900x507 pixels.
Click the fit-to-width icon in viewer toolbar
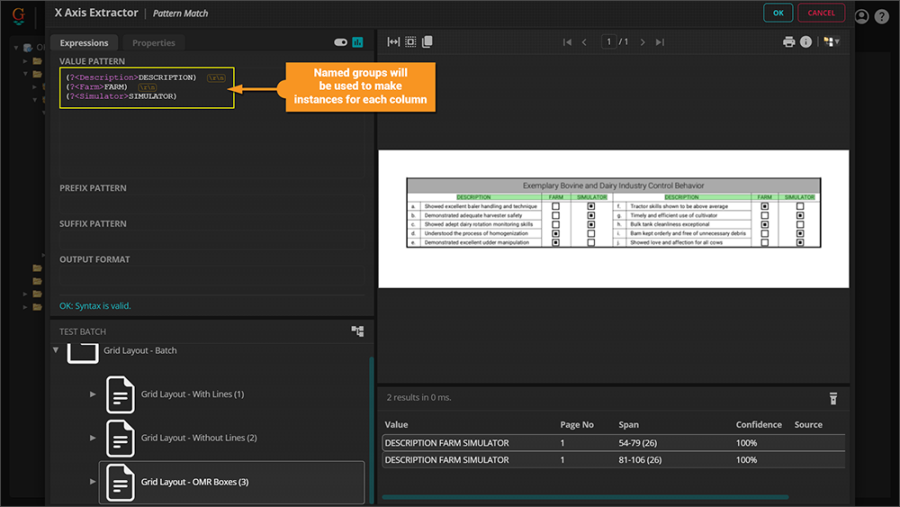[393, 42]
